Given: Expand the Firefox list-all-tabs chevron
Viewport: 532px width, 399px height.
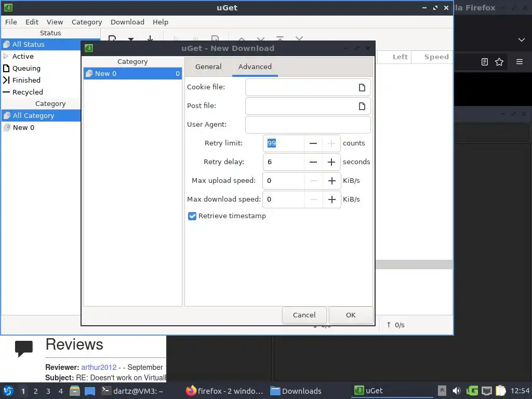Looking at the screenshot, I should [522, 40].
